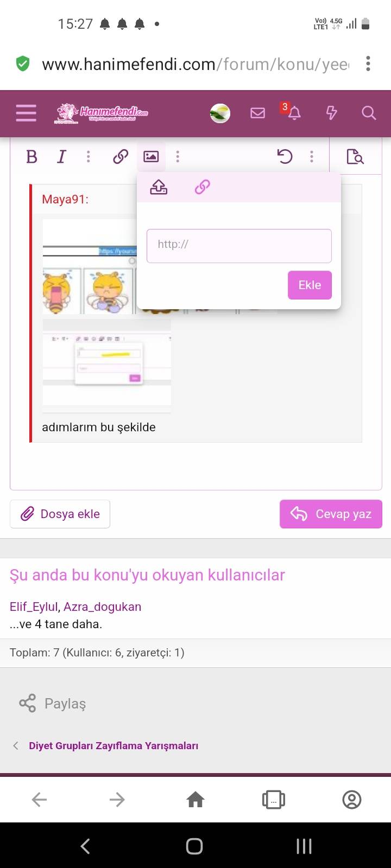391x868 pixels.
Task: Focus the http:// image URL field
Action: tap(239, 246)
